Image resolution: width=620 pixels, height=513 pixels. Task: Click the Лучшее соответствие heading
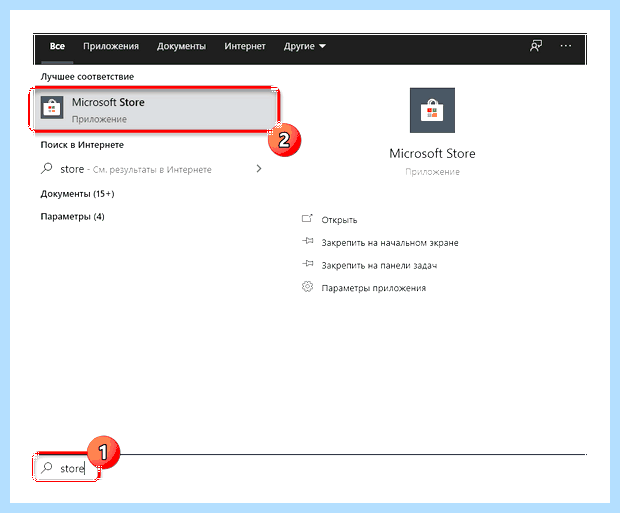point(87,77)
